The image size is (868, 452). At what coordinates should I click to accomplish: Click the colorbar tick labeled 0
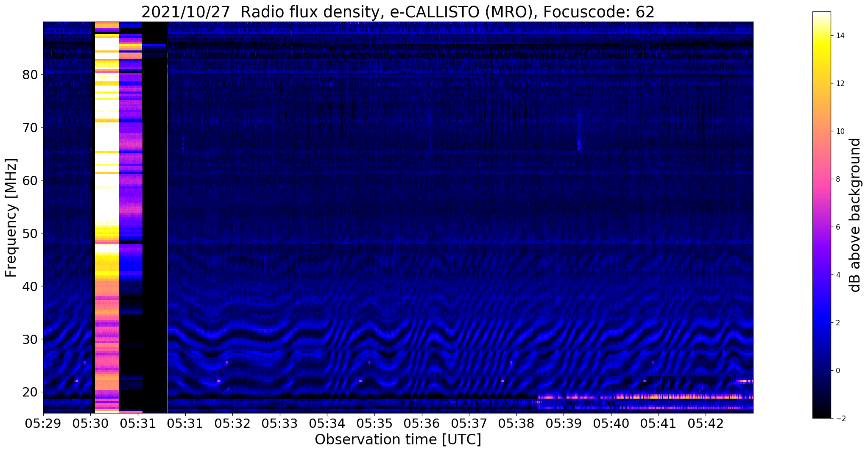click(837, 371)
